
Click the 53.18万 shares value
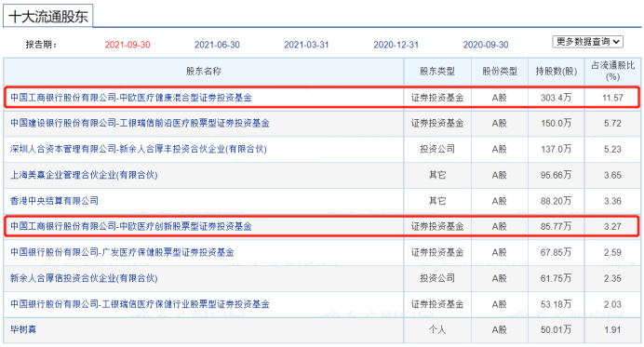pos(557,304)
